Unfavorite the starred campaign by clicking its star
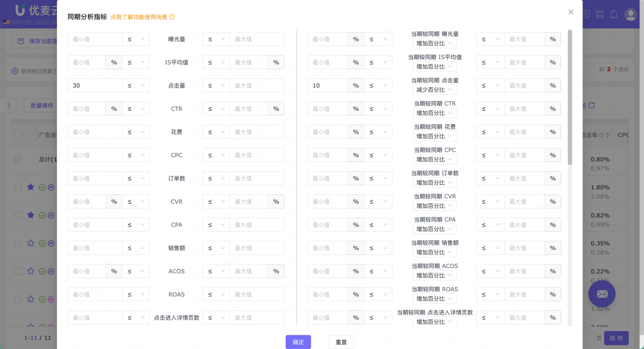 [30, 187]
